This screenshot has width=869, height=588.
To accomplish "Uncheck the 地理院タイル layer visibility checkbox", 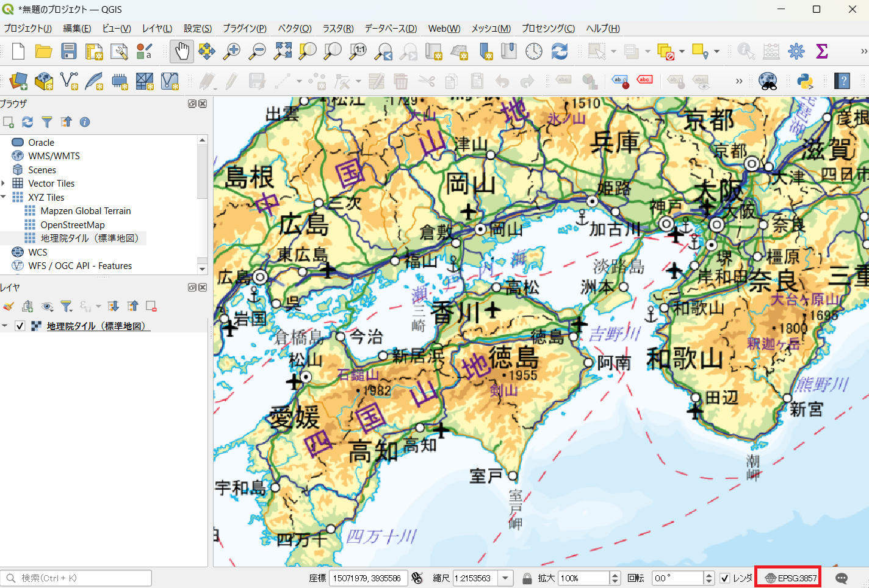I will (20, 326).
